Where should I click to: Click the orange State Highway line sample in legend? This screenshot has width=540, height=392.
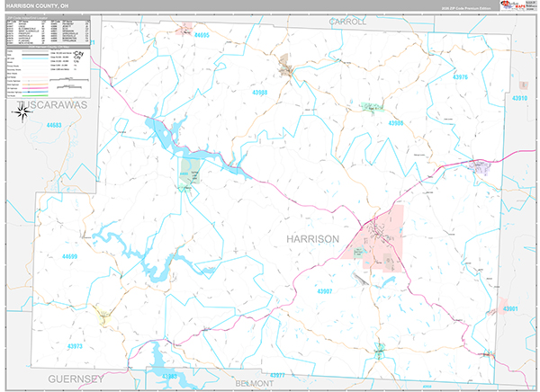[35, 85]
